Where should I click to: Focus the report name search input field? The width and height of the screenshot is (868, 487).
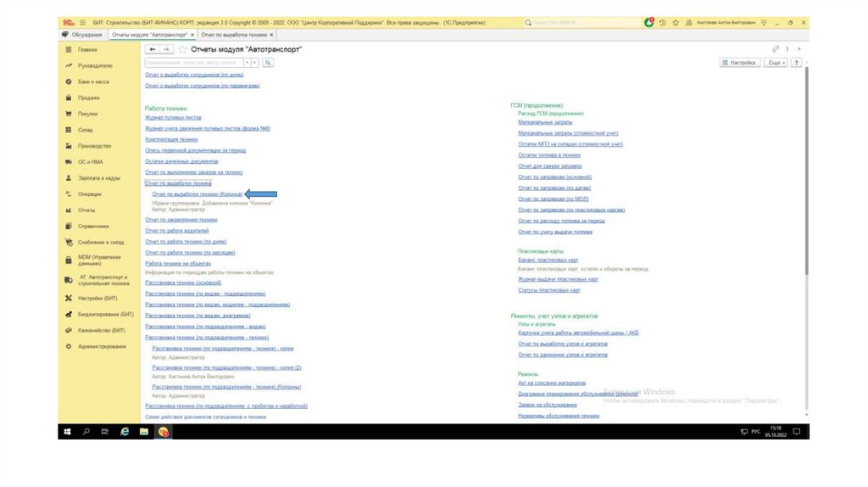point(194,63)
